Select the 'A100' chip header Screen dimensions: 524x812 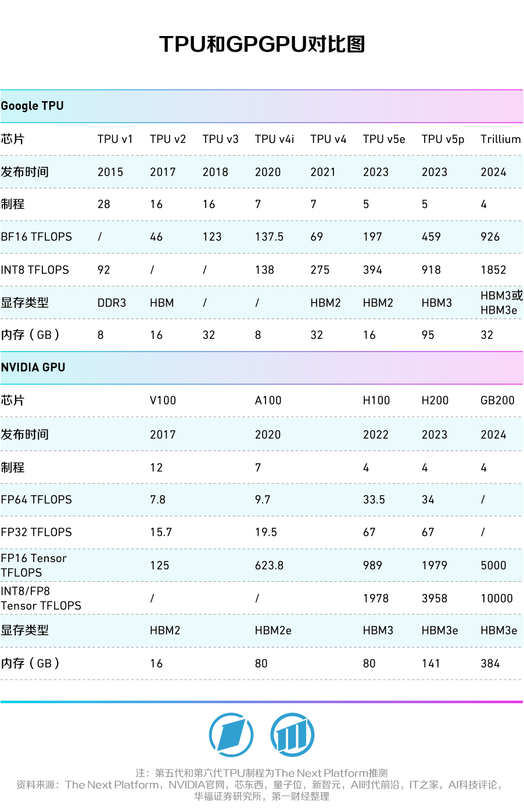point(268,400)
